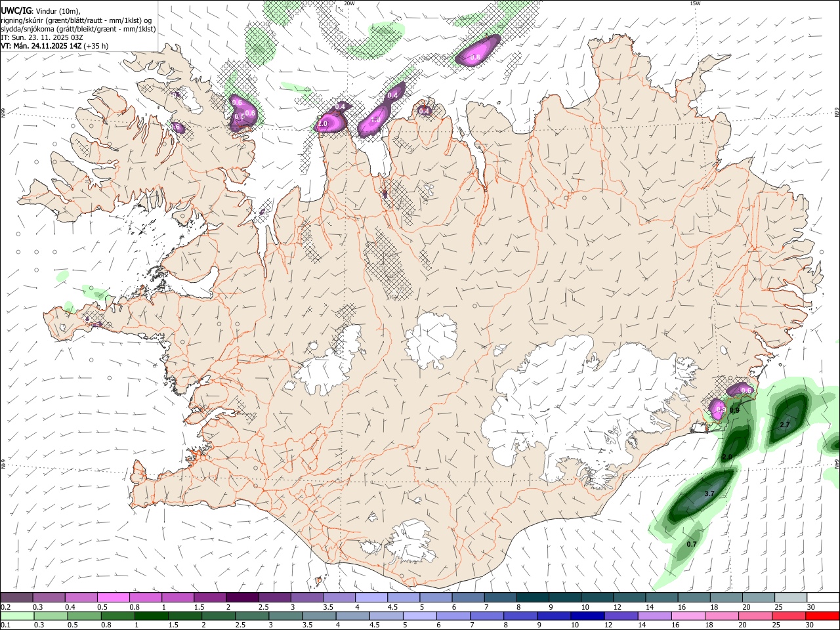Click the black 2.0 label in green rain cell
This screenshot has width=840, height=630.
tap(727, 457)
